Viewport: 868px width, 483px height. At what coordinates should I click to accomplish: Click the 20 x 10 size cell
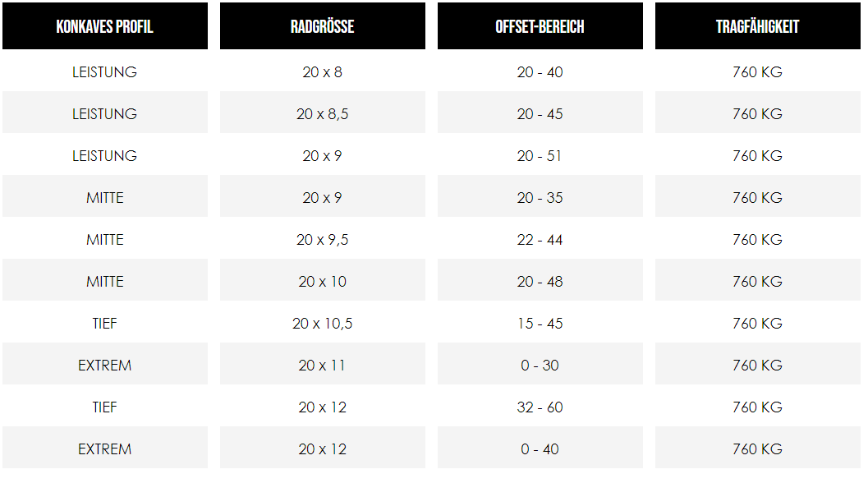322,282
